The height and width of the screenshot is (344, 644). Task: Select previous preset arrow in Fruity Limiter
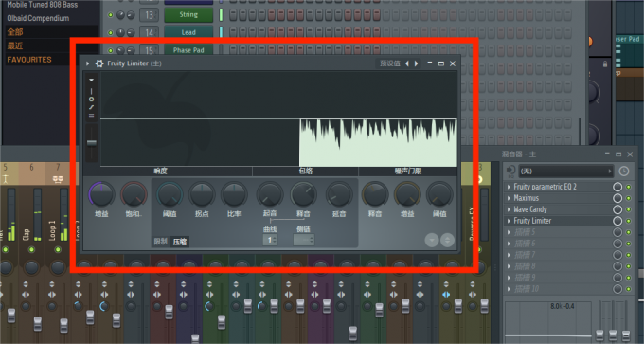click(x=407, y=63)
